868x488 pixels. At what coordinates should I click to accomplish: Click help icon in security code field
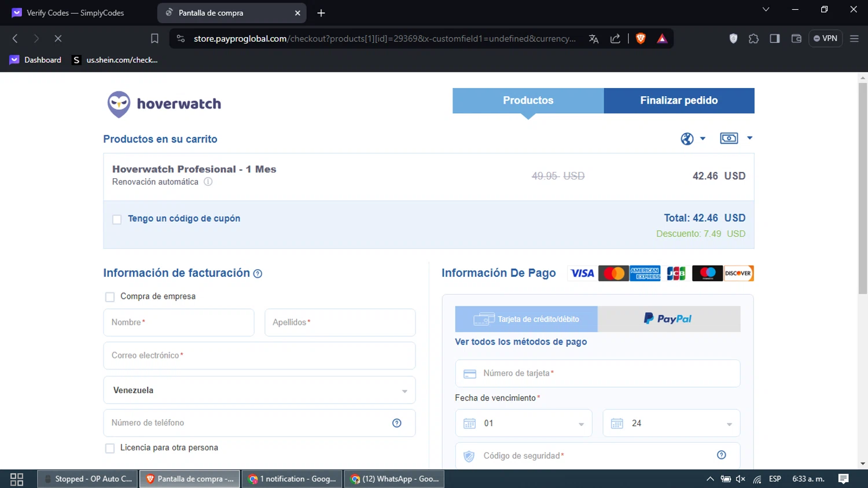click(722, 455)
